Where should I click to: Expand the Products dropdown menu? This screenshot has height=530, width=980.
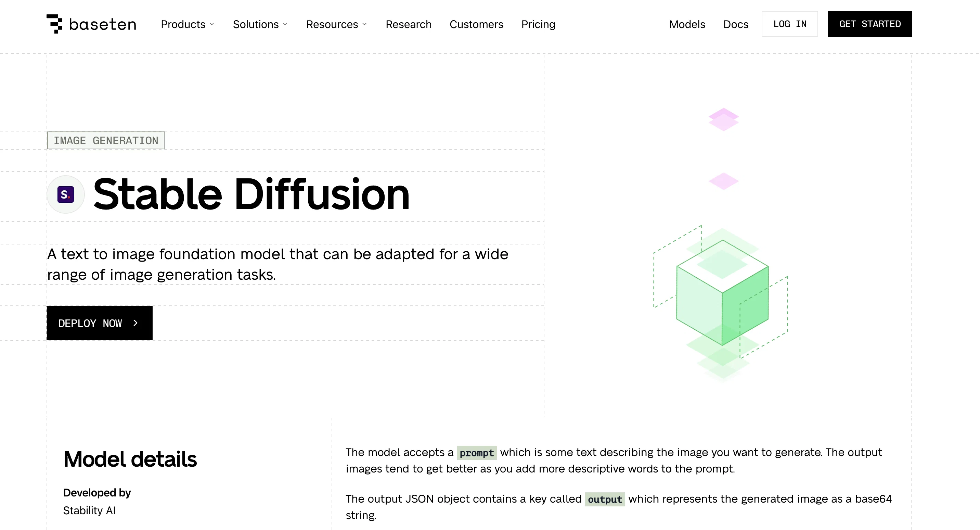(188, 24)
